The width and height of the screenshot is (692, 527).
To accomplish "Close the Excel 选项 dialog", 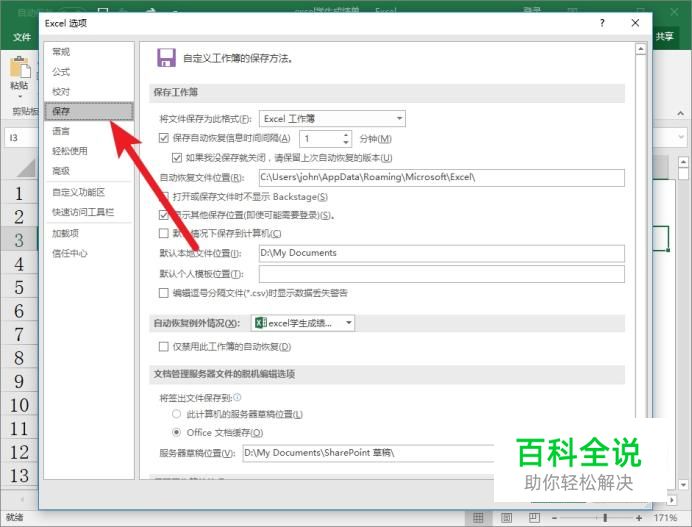I will [x=635, y=23].
